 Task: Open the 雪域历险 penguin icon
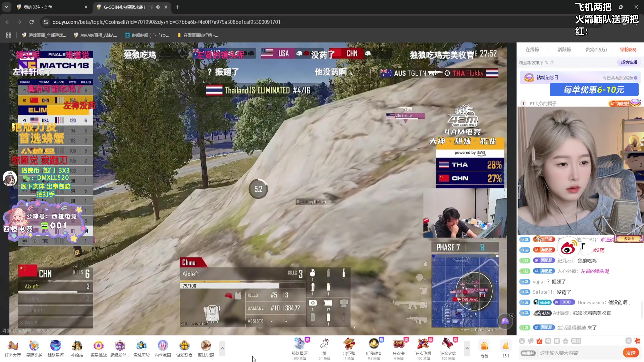142,349
